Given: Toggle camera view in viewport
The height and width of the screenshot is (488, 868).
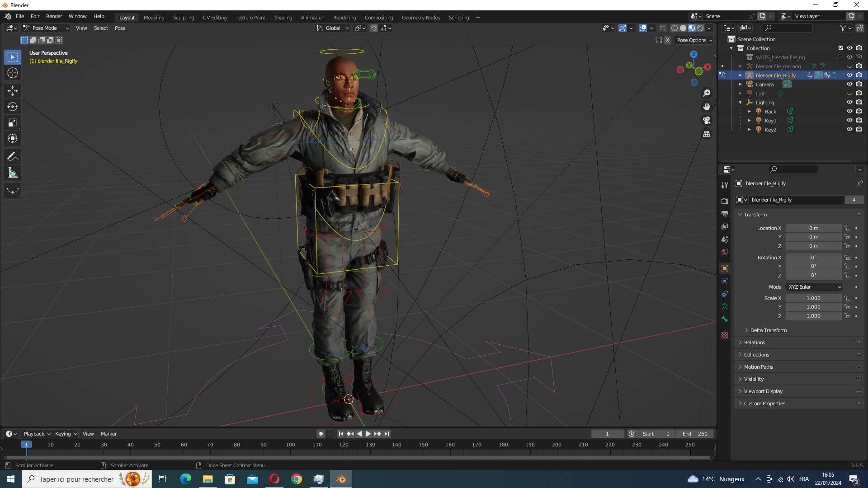Looking at the screenshot, I should (x=707, y=120).
